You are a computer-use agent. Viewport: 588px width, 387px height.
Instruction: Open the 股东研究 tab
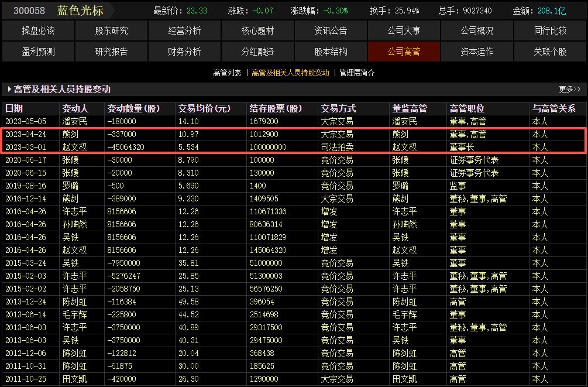(x=111, y=30)
